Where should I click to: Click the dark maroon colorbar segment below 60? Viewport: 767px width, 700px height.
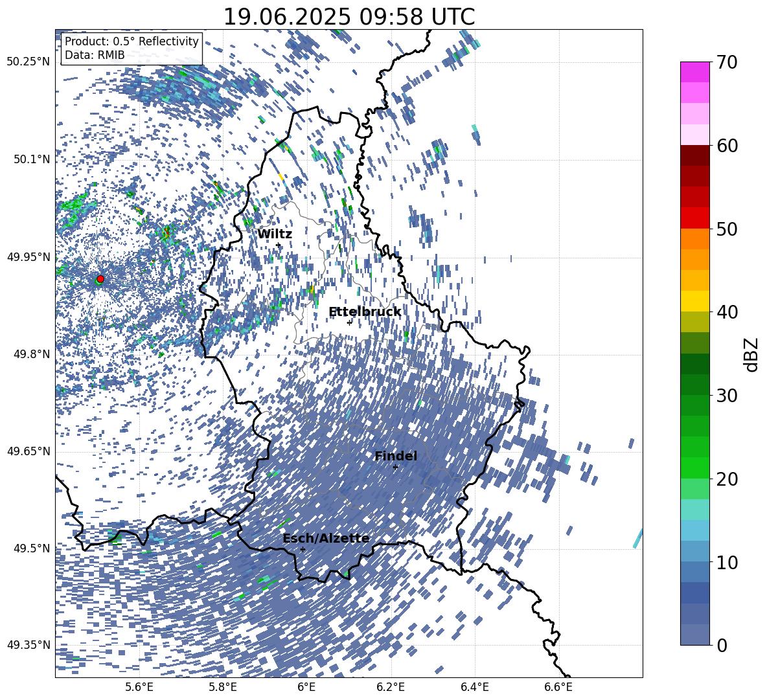[695, 155]
